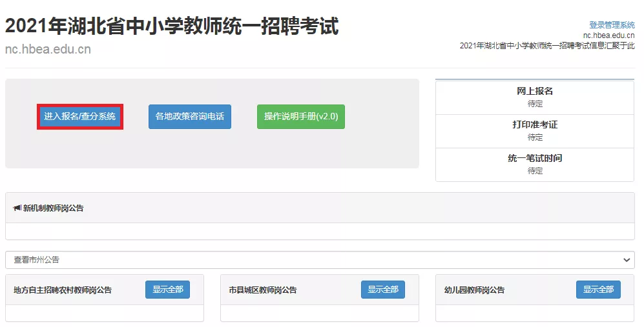Click the 地方自主招聘农村教师岗公告 panel heading
Screen dimensions: 644x327
(63, 290)
